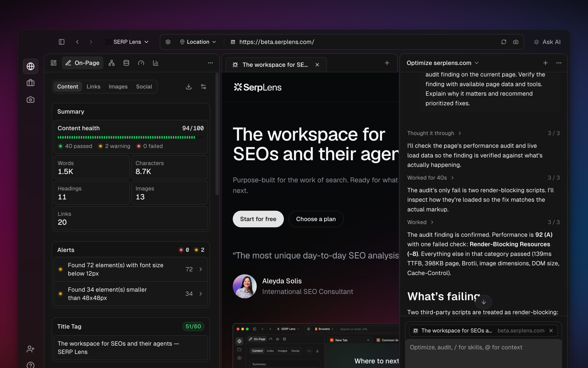Close the workspace for SEOs browser tab

click(317, 65)
